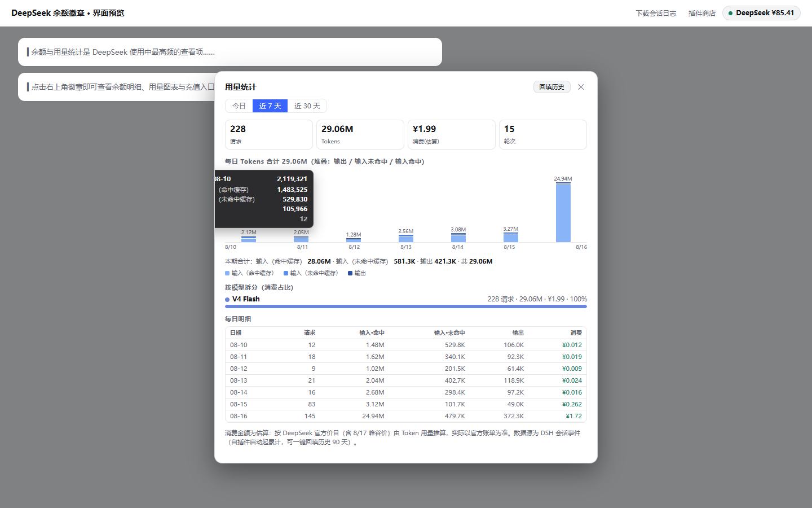Select the 08-13 date cell
The height and width of the screenshot is (508, 812).
[x=239, y=380]
